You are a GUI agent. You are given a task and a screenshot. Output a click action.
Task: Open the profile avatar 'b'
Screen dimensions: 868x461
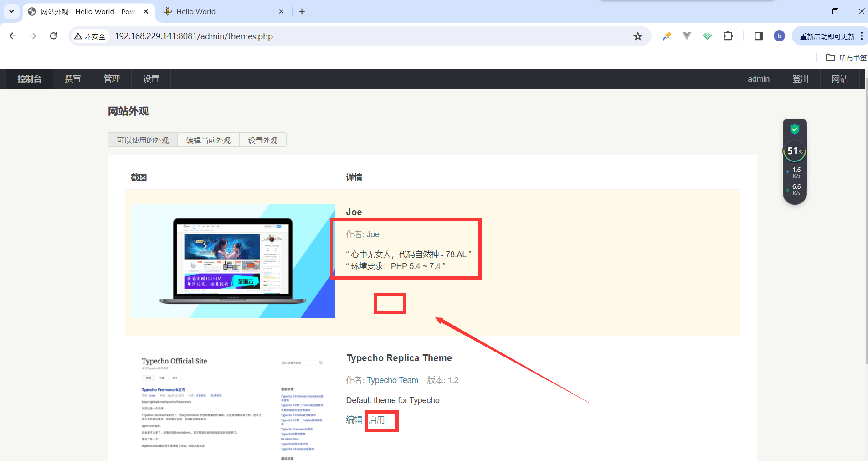click(779, 36)
